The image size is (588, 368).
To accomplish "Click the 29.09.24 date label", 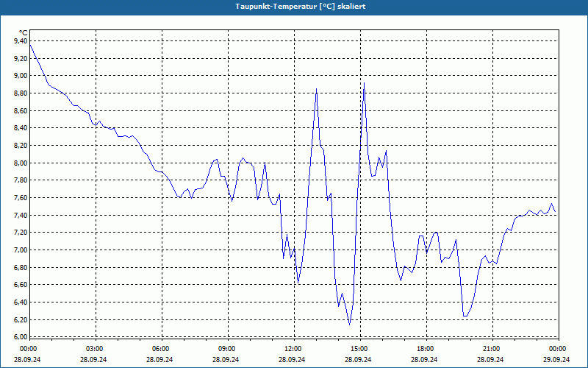I will tap(556, 359).
